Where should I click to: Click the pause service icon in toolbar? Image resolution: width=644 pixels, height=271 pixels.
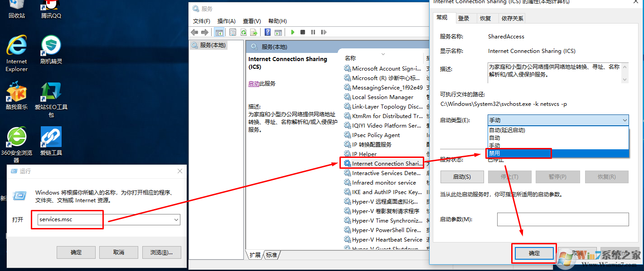313,32
